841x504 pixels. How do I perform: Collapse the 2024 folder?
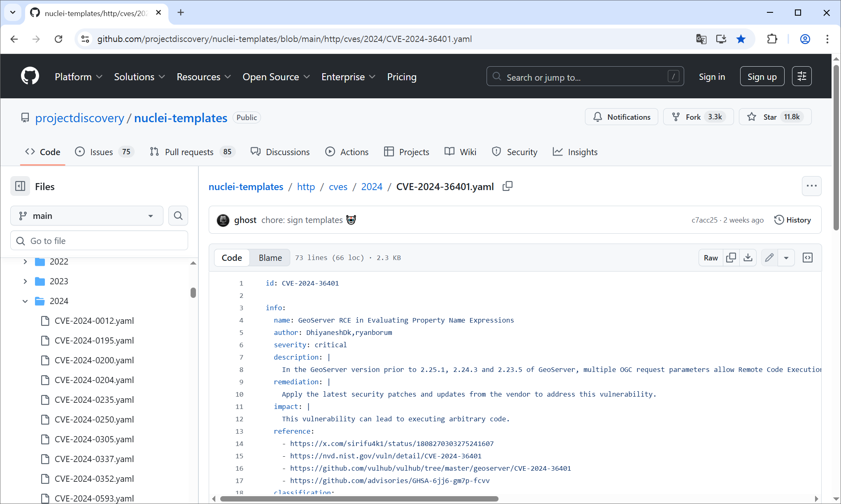click(x=25, y=301)
